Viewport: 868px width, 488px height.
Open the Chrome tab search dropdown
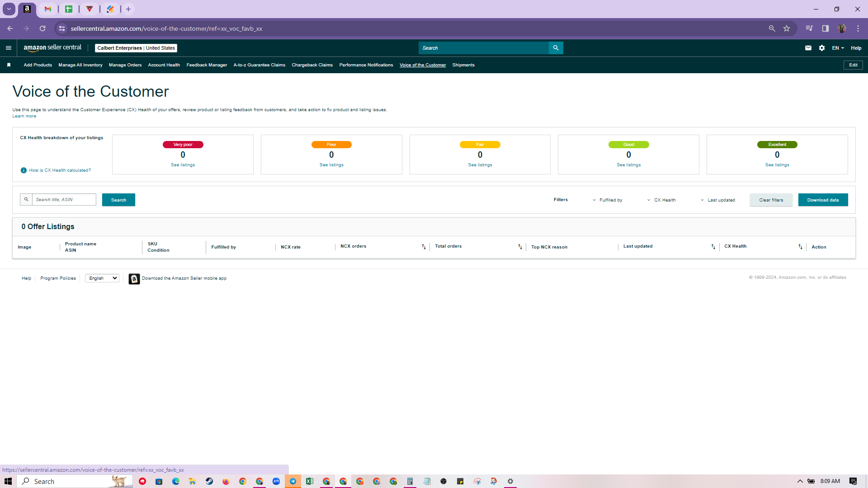[9, 9]
